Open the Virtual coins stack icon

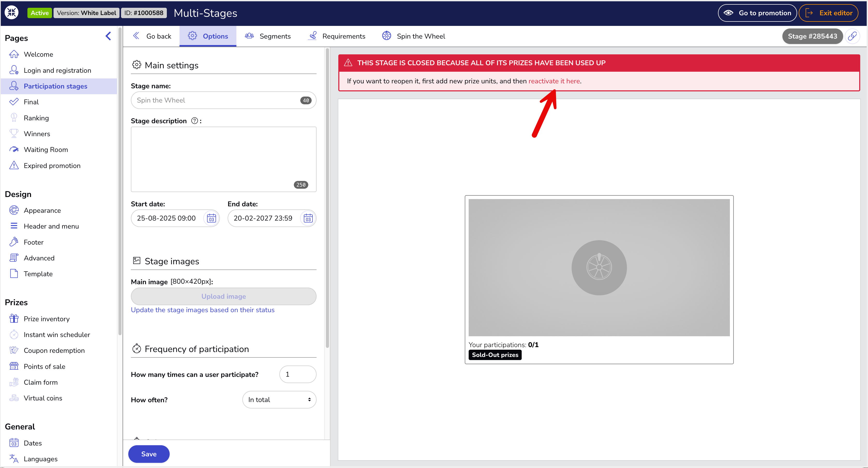[x=14, y=398]
